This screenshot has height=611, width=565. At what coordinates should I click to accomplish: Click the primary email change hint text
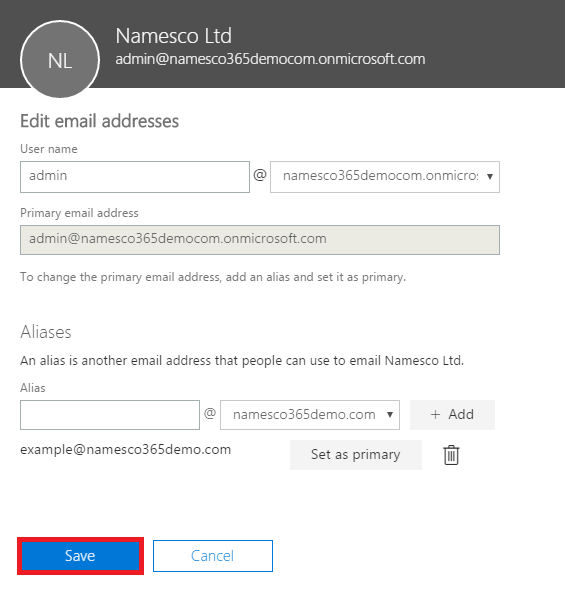pos(213,277)
